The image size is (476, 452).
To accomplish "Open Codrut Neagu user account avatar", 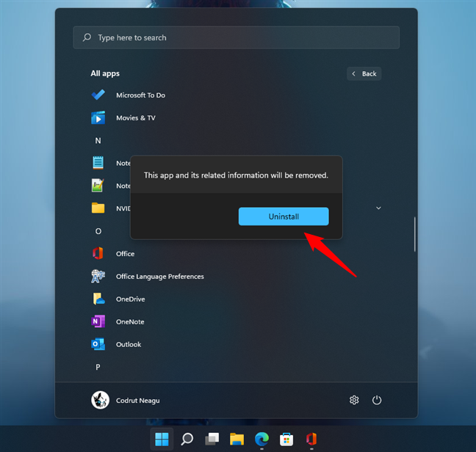I will click(100, 400).
